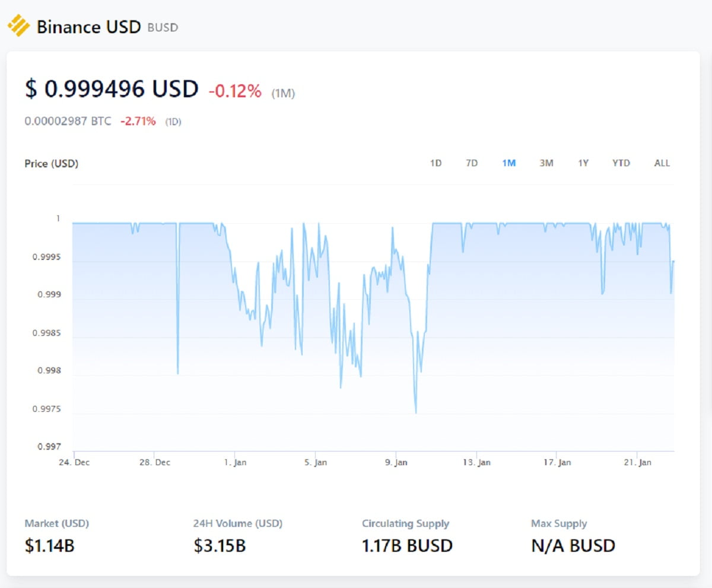This screenshot has width=712, height=588.
Task: Switch chart to 7D range
Action: coord(472,163)
